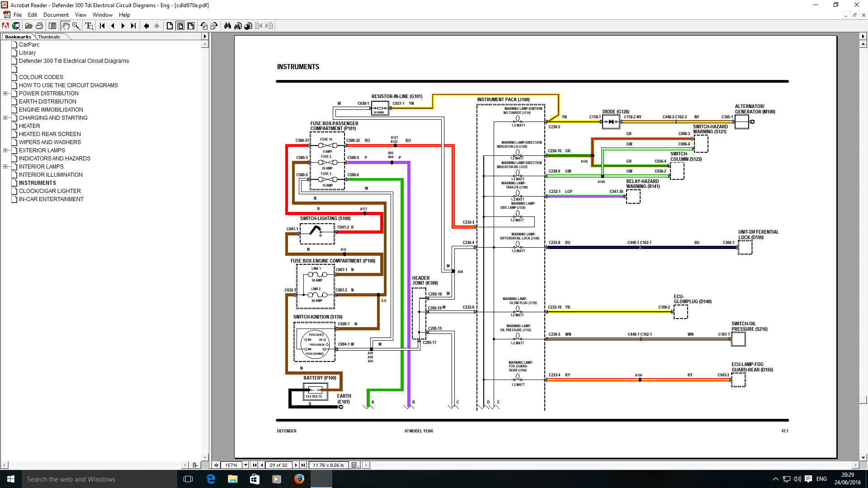Set Fit in Window page view
Image resolution: width=868 pixels, height=488 pixels.
pos(180,26)
